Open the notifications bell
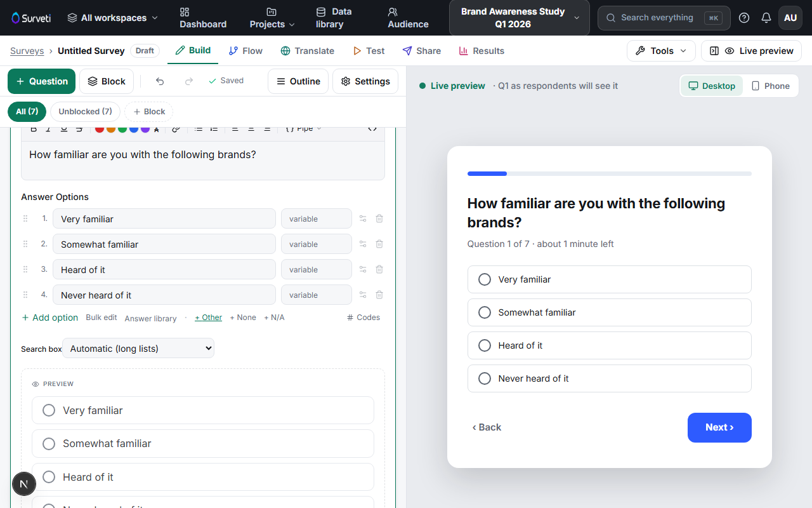Image resolution: width=812 pixels, height=508 pixels. [x=766, y=18]
